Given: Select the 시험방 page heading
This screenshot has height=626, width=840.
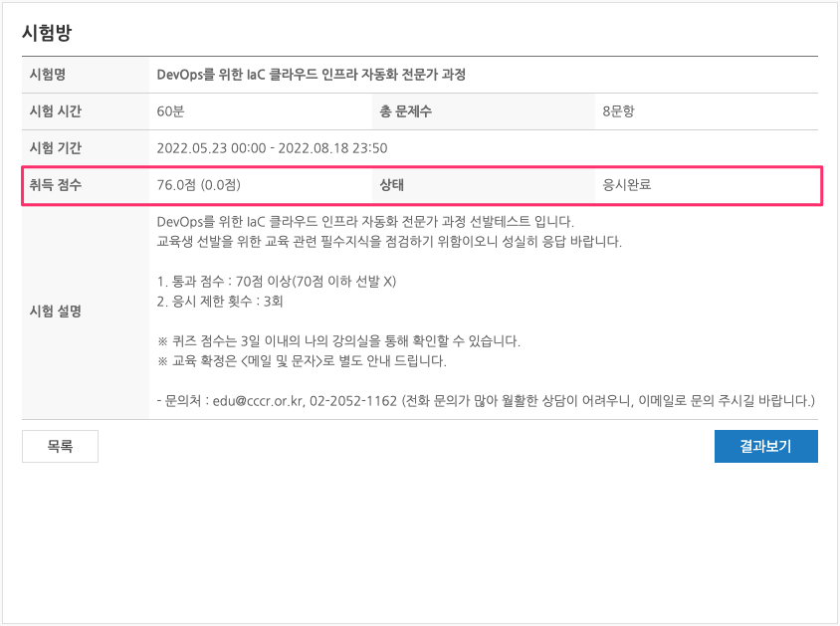Looking at the screenshot, I should point(47,33).
